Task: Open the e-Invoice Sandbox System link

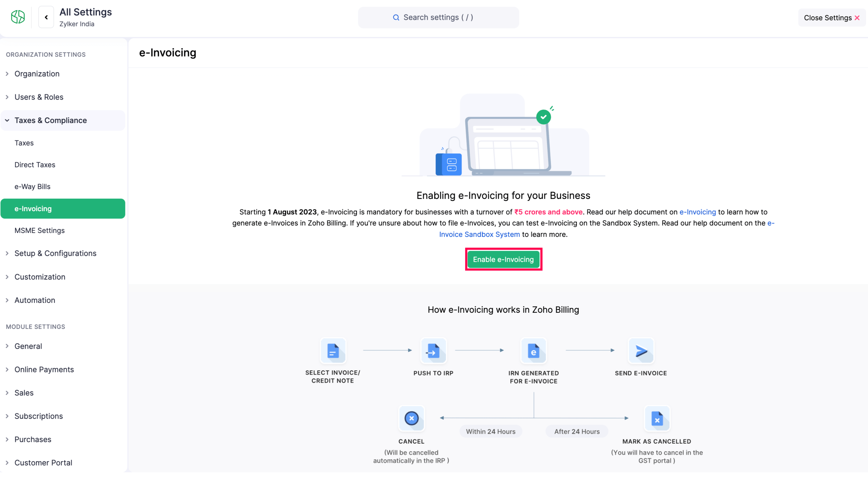Action: 479,235
